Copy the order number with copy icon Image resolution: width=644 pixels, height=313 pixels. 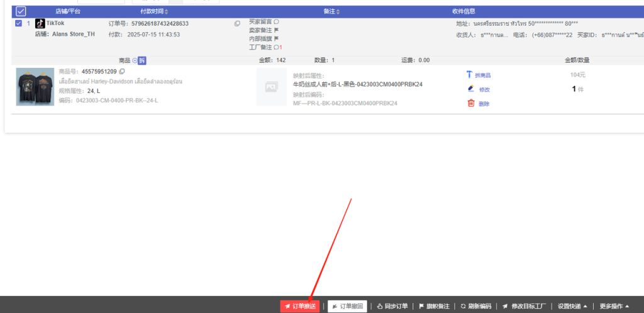click(237, 24)
